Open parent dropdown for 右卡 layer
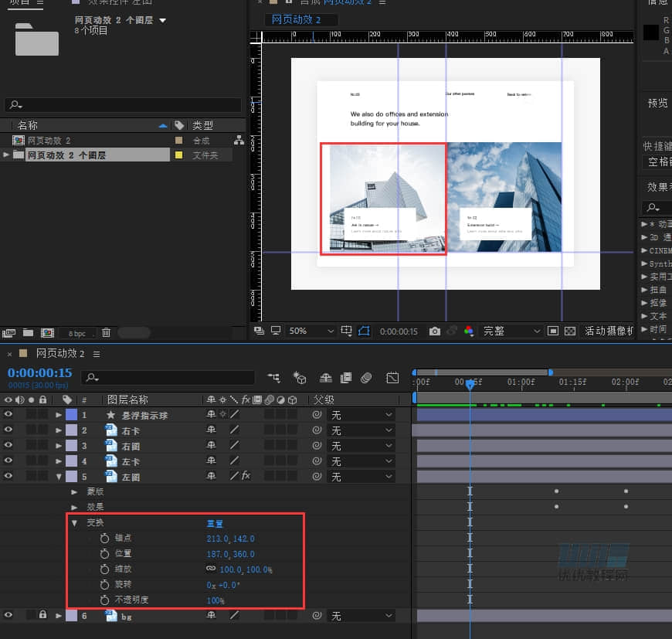Image resolution: width=672 pixels, height=639 pixels. [362, 430]
